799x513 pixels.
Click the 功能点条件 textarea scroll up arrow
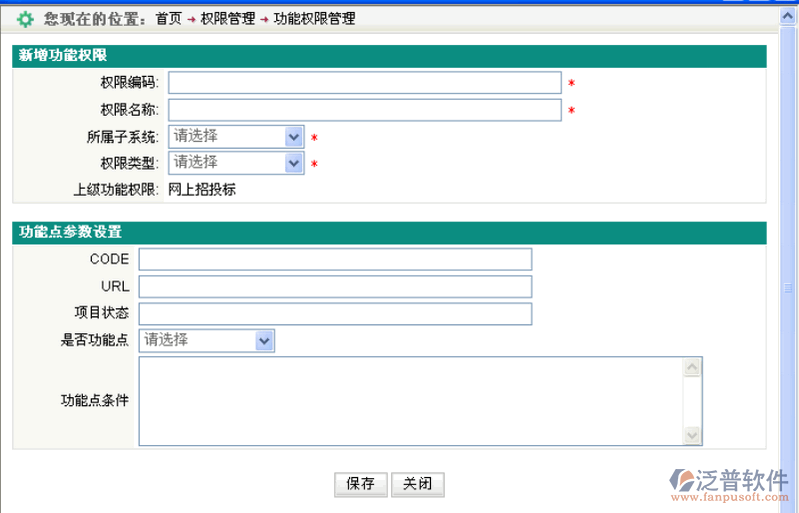tap(692, 367)
